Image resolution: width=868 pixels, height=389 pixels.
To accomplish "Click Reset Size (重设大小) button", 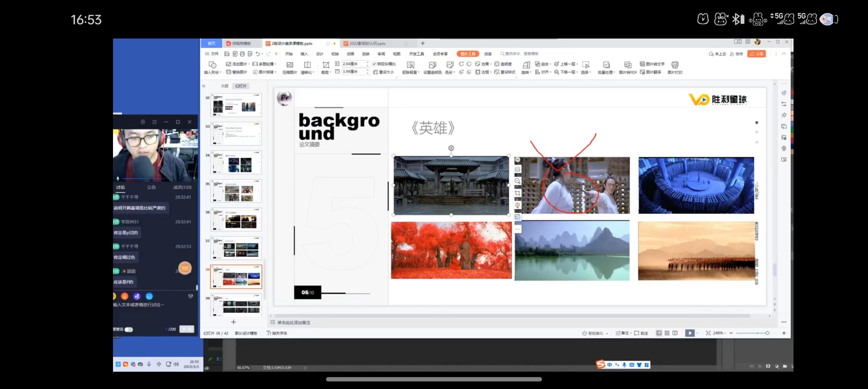I will click(x=384, y=72).
